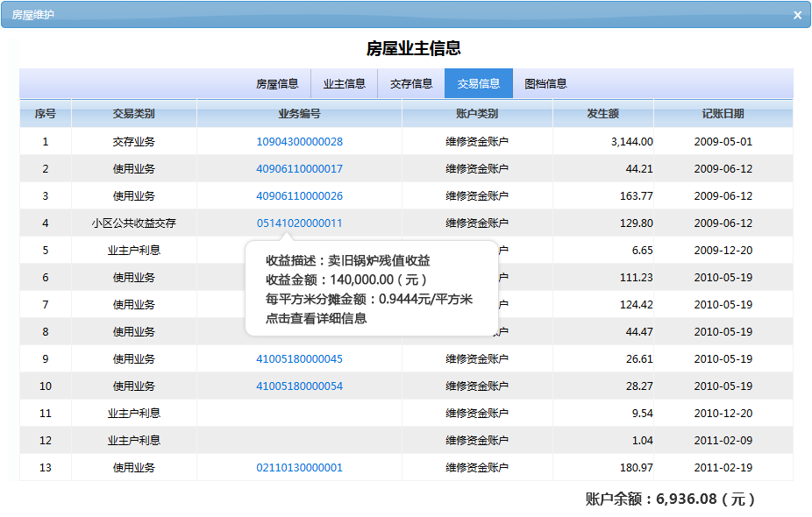Click the amount 3,144.00
The height and width of the screenshot is (517, 812).
click(631, 142)
